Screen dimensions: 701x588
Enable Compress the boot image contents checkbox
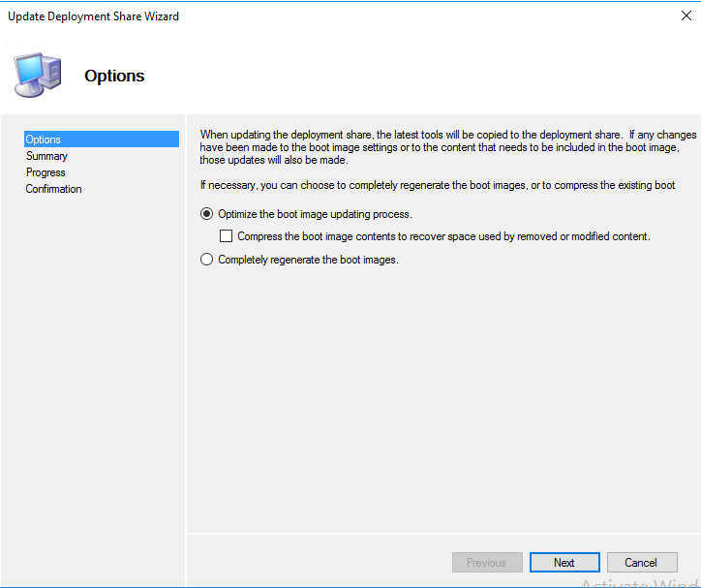point(226,236)
